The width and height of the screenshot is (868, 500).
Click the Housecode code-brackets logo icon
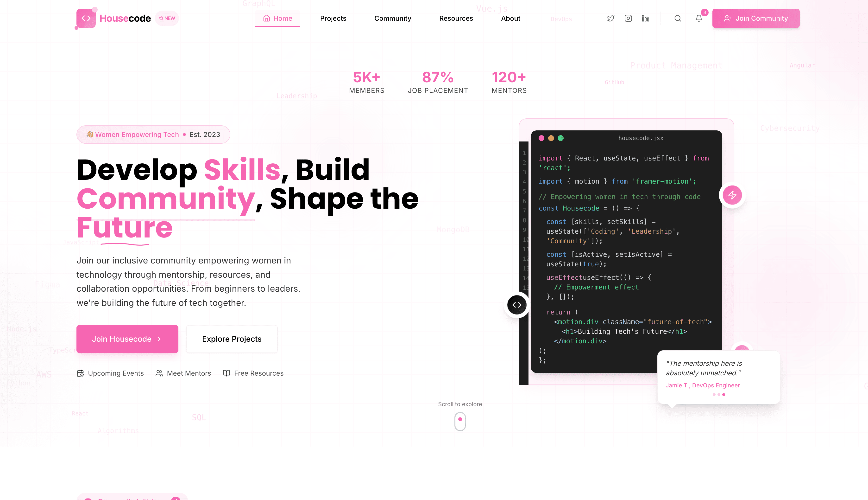click(x=85, y=18)
